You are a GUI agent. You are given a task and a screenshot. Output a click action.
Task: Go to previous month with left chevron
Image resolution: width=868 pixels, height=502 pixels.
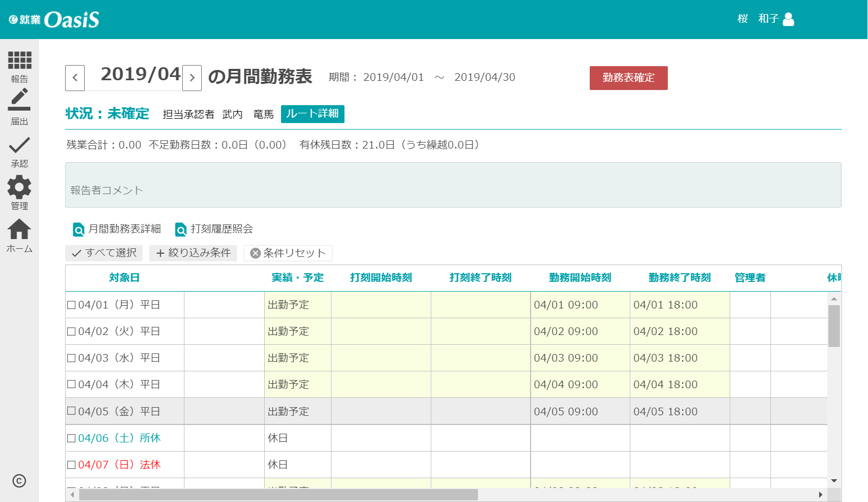[x=75, y=78]
